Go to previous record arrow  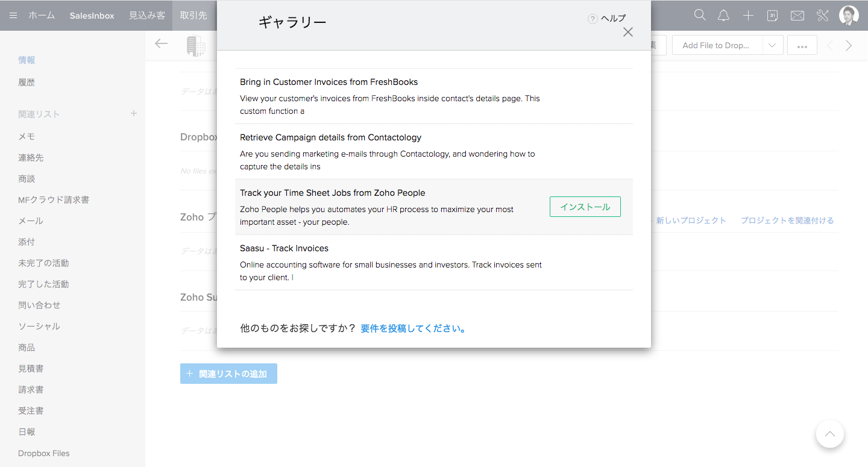[x=830, y=45]
